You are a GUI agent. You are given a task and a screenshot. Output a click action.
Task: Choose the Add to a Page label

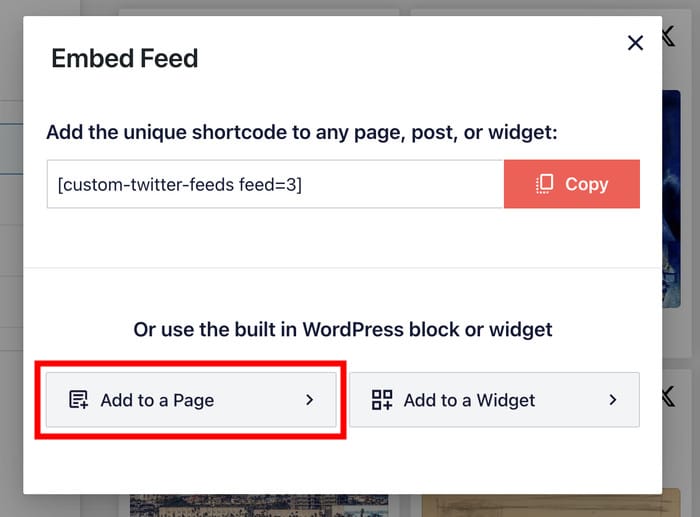coord(157,400)
